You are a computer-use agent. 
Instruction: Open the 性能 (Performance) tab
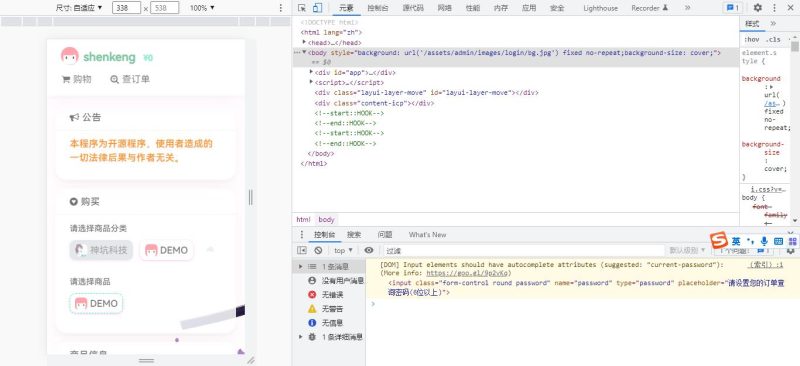472,8
